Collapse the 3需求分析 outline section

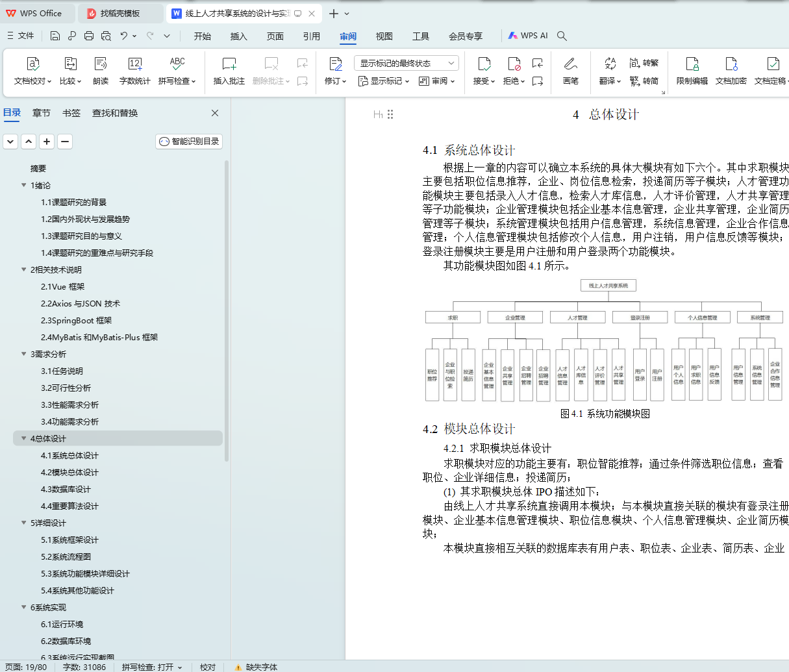pyautogui.click(x=24, y=355)
